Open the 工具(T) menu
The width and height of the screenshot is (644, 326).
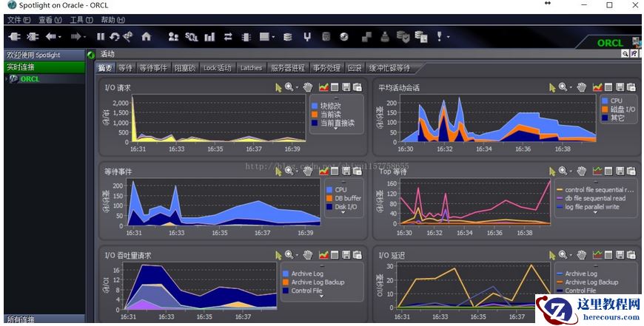click(x=79, y=20)
